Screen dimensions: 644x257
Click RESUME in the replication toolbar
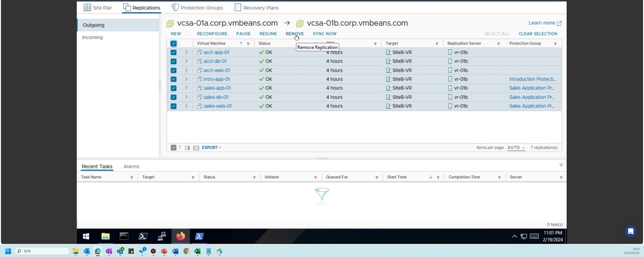(268, 34)
